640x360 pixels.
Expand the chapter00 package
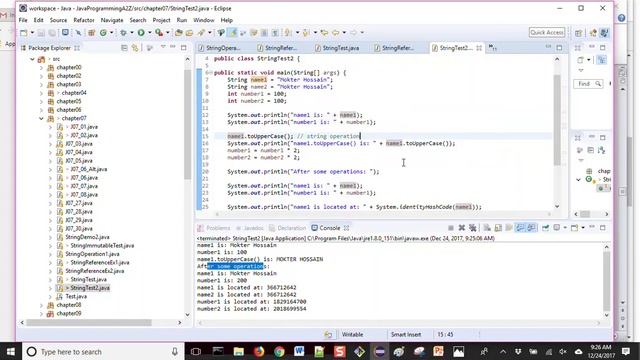[41, 67]
